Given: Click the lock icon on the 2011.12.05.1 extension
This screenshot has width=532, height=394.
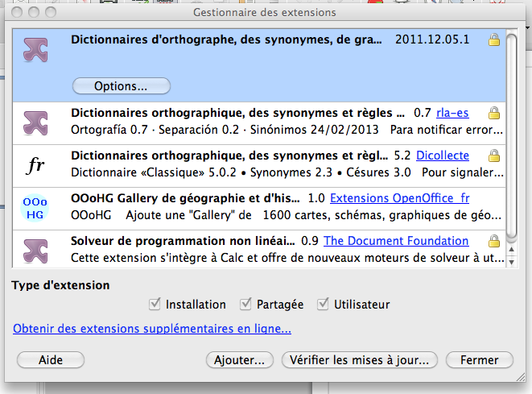Looking at the screenshot, I should [x=494, y=39].
